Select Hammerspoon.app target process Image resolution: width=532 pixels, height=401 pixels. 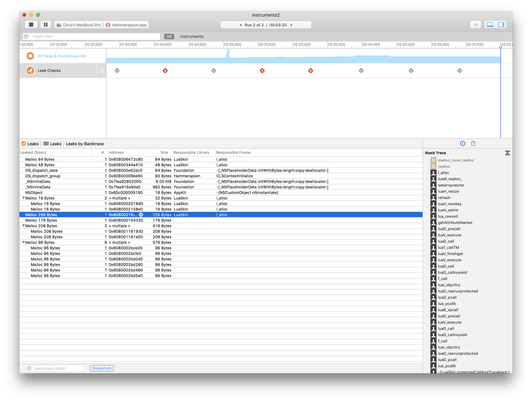pos(126,25)
